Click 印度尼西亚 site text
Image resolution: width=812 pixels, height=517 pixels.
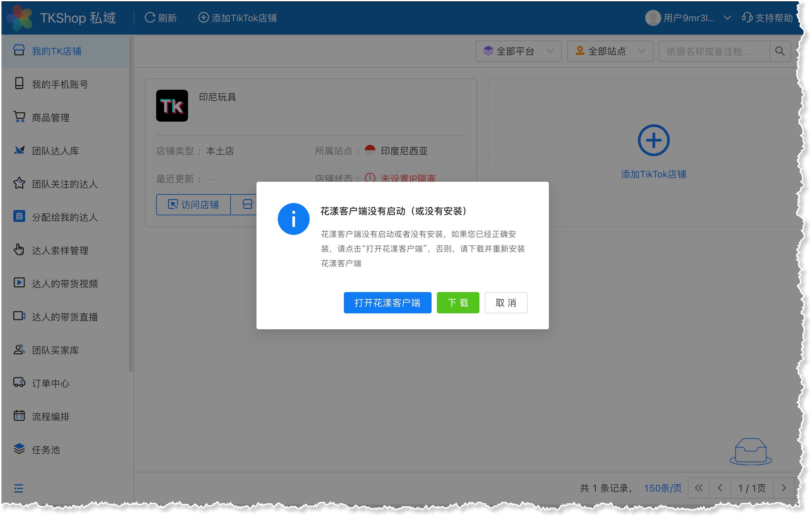tap(404, 151)
